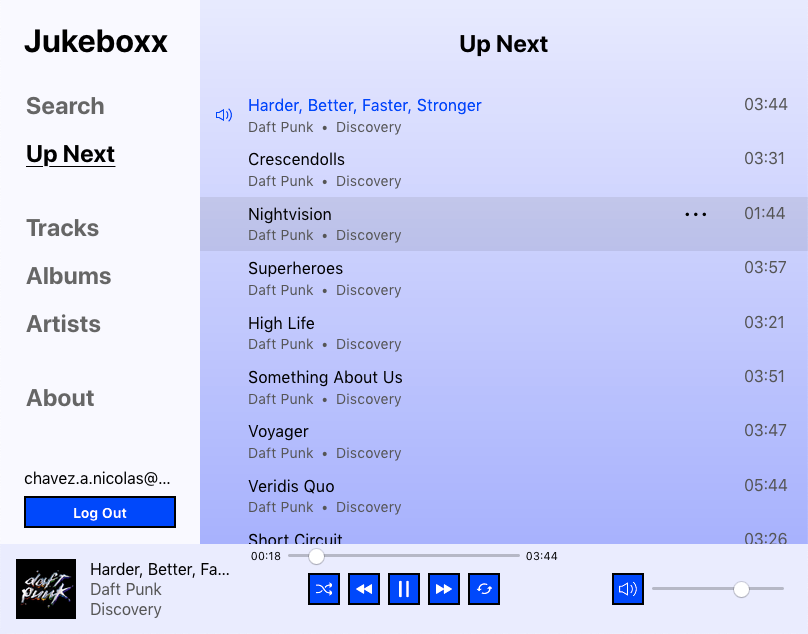The height and width of the screenshot is (634, 808).
Task: Open the three-dot menu on Nightvision row
Action: tap(696, 214)
